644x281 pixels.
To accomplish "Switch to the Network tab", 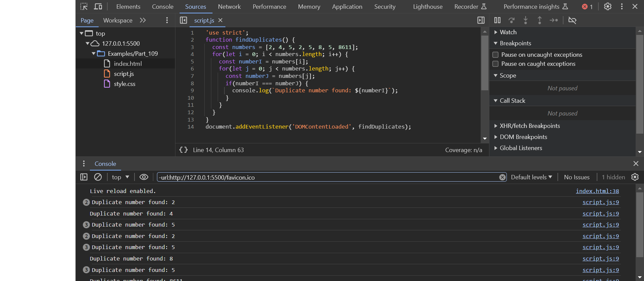I will [x=229, y=6].
